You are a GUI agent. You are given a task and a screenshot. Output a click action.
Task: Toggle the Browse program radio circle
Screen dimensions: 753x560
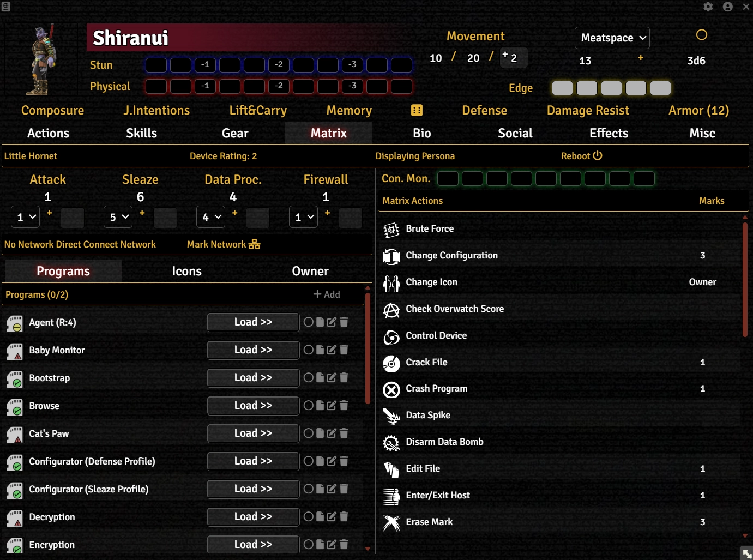click(309, 406)
